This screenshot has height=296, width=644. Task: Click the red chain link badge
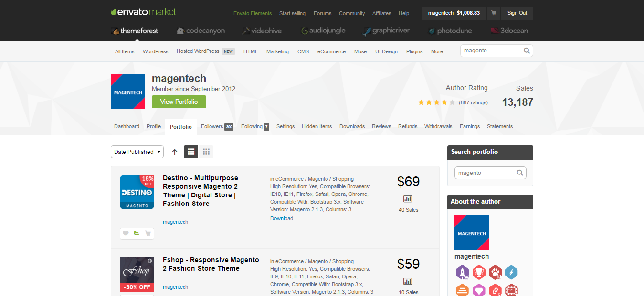(x=495, y=290)
